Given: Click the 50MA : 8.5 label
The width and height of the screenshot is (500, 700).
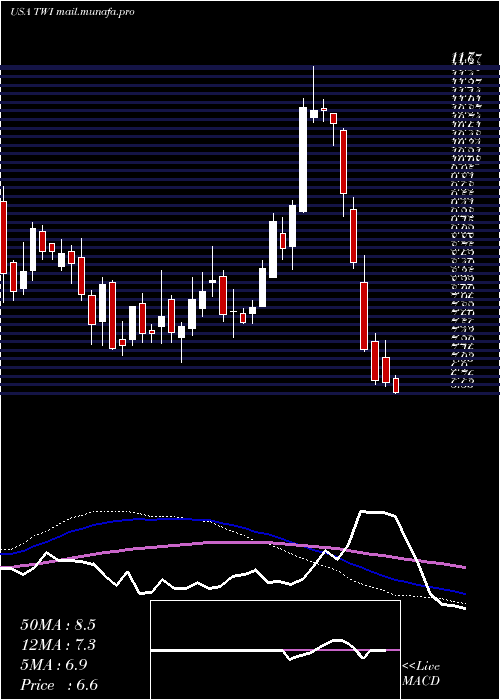Looking at the screenshot, I should (x=58, y=625).
